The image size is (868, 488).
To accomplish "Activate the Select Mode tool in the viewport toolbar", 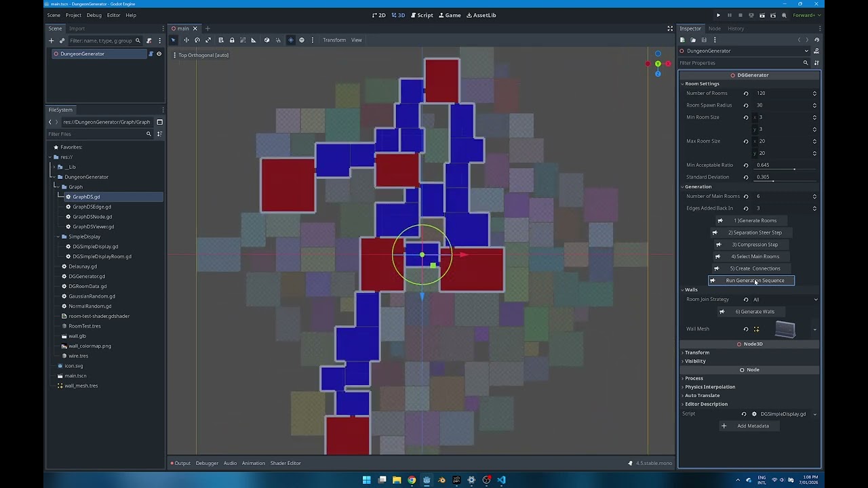I will click(x=173, y=40).
